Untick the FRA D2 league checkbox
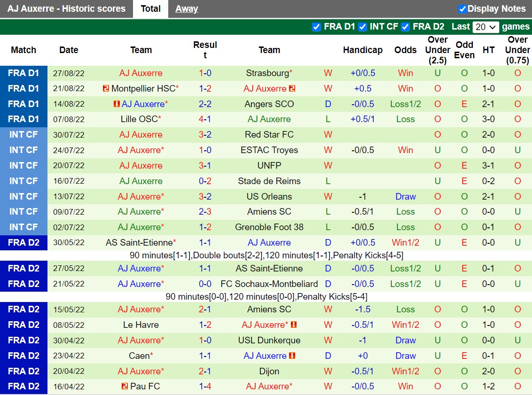Screen dimensions: 532x395 (x=405, y=27)
